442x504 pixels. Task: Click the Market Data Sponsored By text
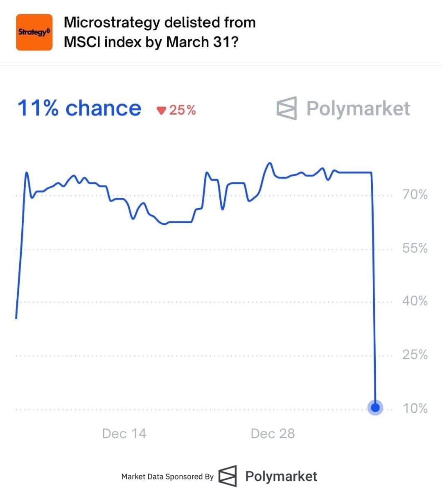coord(167,477)
